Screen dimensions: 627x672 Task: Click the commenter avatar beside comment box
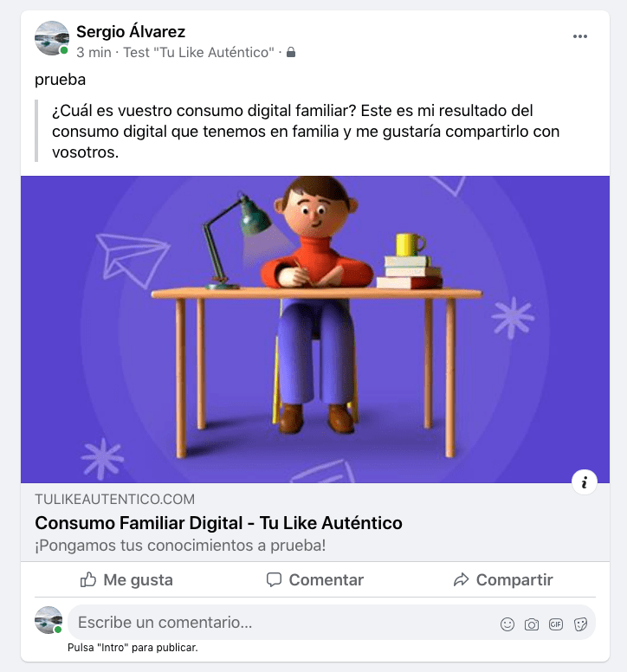tap(48, 620)
